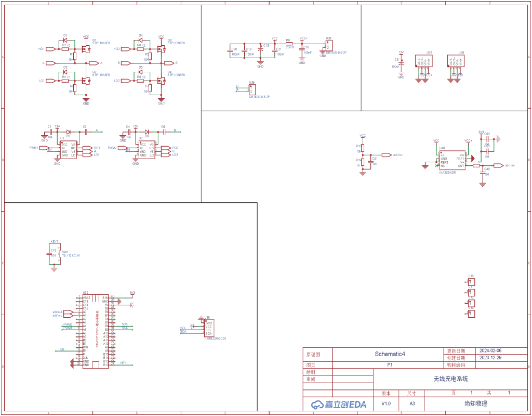This screenshot has height=416, width=532.
Task: Select the C5 100uF capacitor
Action: click(x=401, y=62)
